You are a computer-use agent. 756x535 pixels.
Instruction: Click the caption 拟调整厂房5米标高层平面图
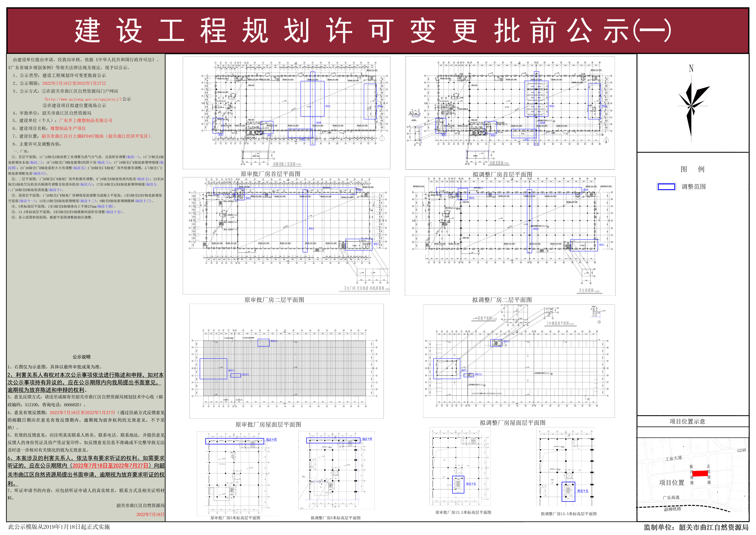pos(336,518)
